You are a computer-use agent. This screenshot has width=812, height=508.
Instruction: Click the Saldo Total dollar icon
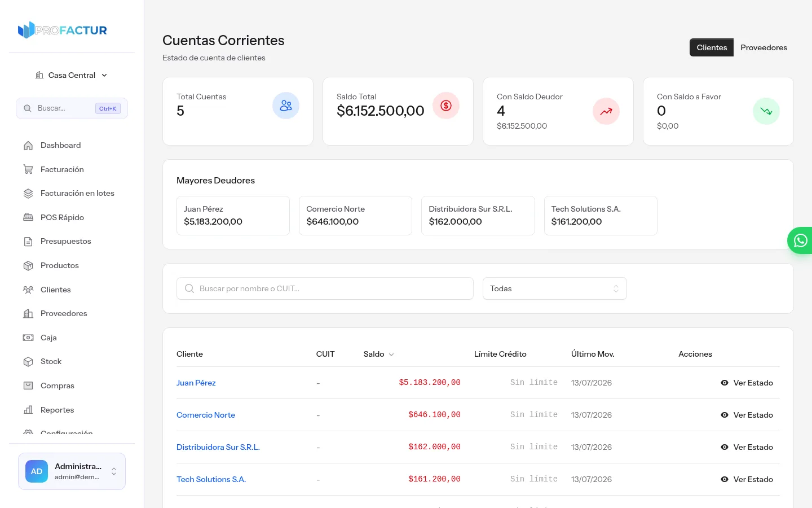coord(446,106)
